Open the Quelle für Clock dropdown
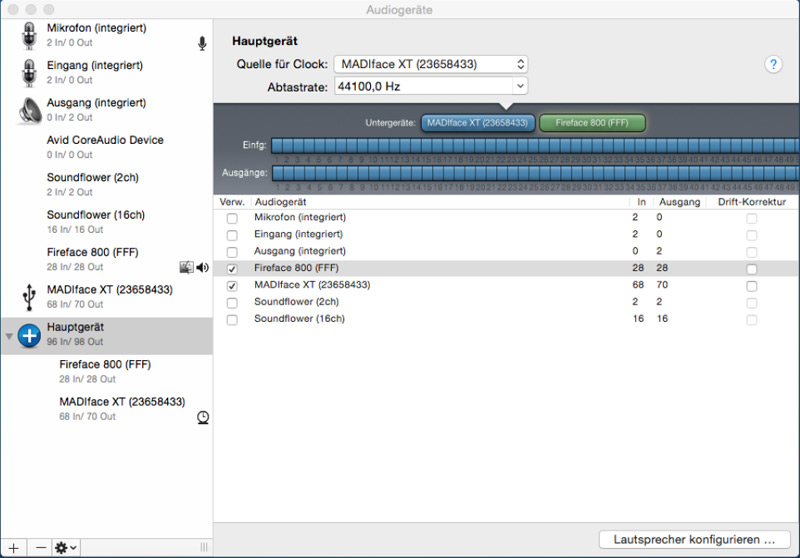 [x=430, y=64]
